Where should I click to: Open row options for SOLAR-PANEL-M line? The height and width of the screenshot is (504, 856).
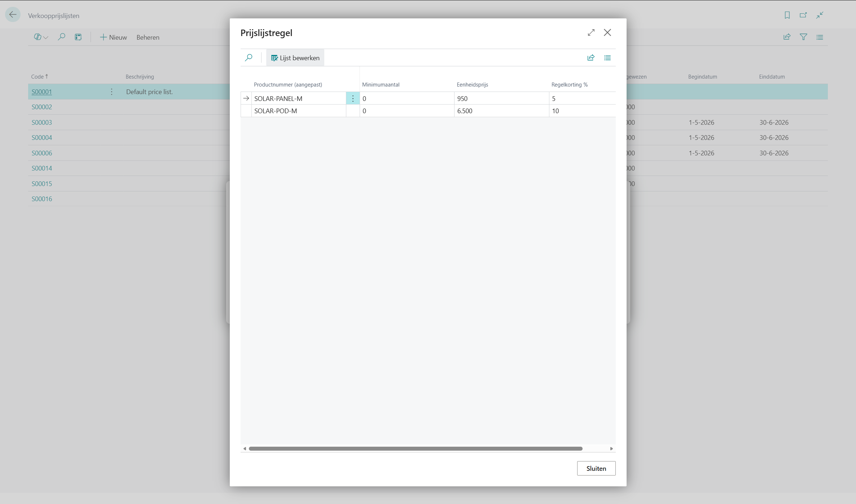353,98
